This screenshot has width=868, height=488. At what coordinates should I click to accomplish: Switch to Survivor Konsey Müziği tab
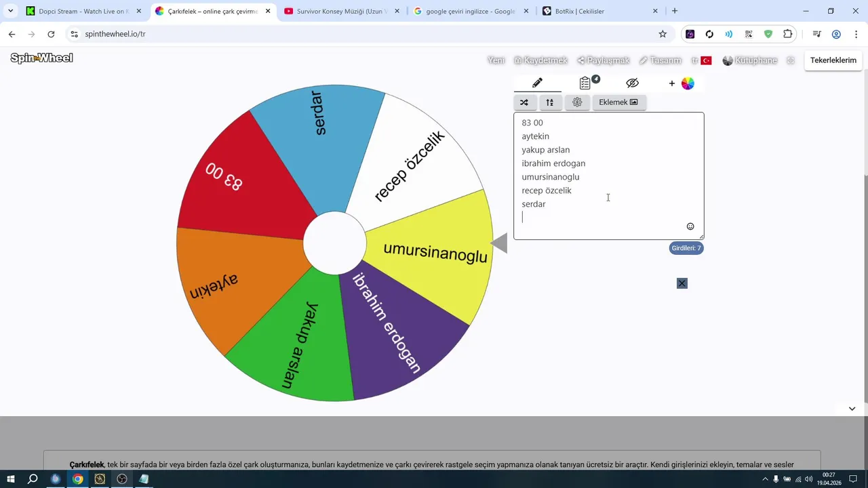(342, 12)
